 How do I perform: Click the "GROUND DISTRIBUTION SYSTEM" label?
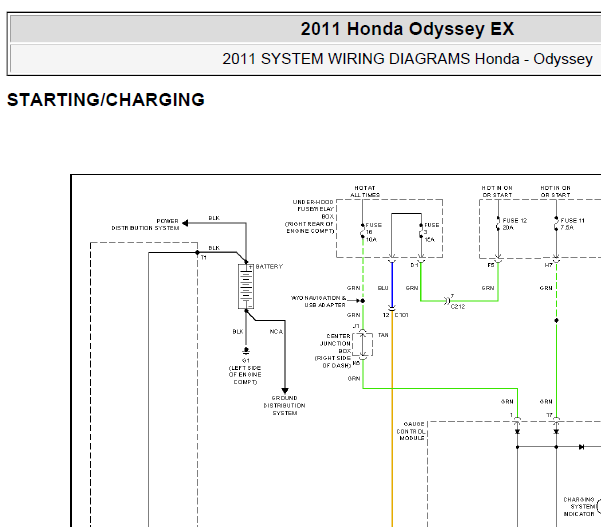284,406
